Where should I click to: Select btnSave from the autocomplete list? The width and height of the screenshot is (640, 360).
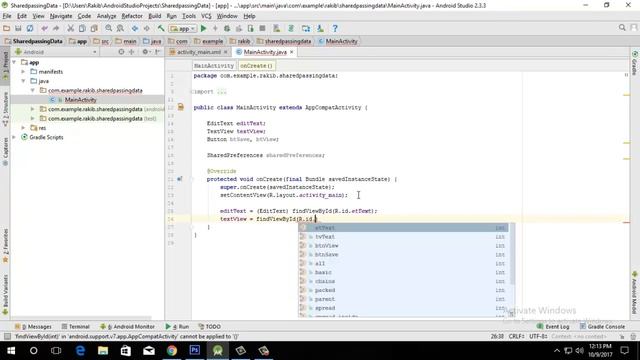[x=403, y=255]
